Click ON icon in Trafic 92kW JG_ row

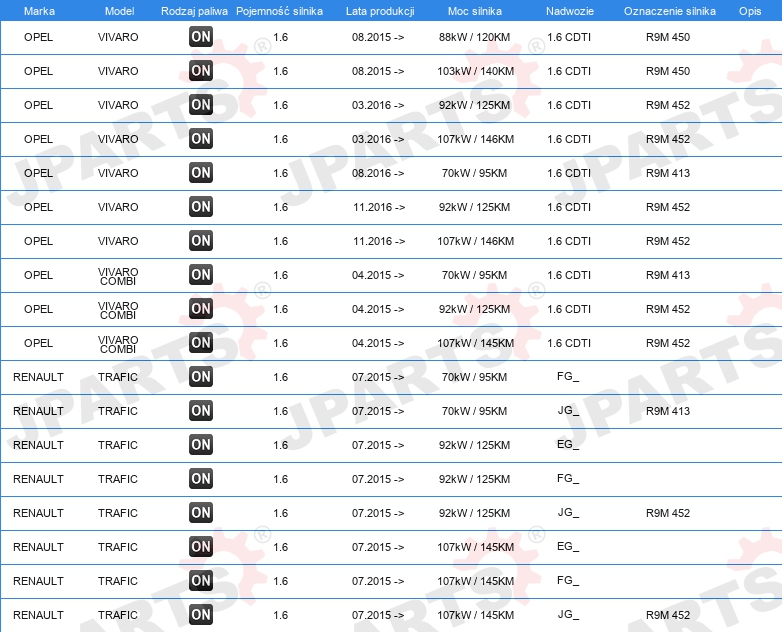click(201, 512)
